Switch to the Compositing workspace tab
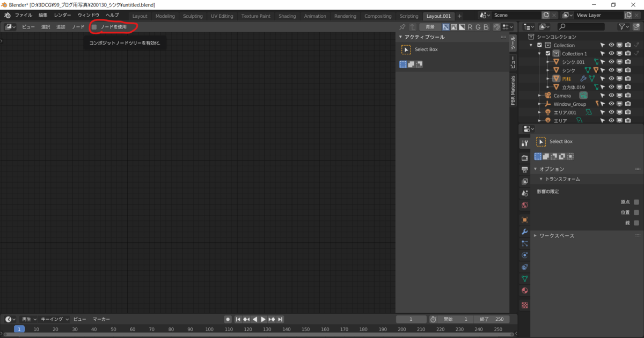The height and width of the screenshot is (338, 644). pyautogui.click(x=378, y=16)
